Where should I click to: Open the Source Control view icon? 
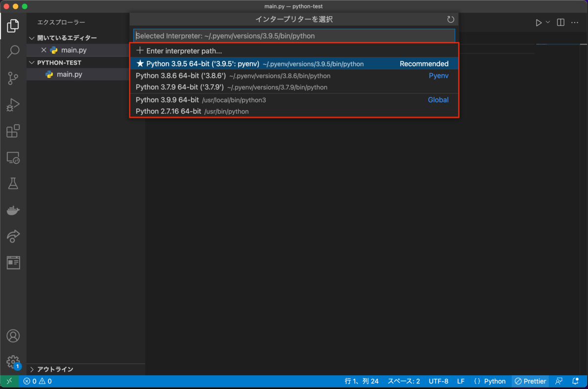[13, 78]
